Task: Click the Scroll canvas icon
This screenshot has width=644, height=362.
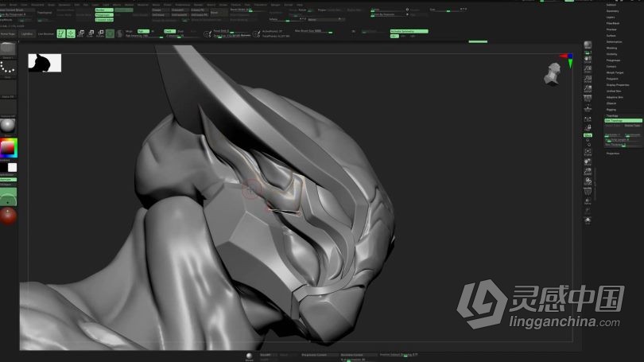Action: click(588, 60)
